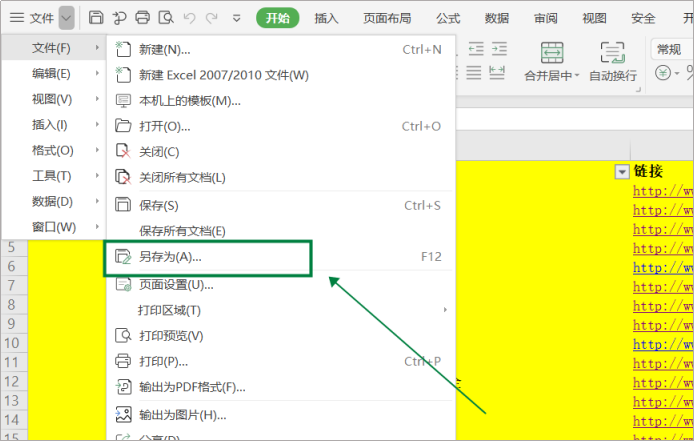This screenshot has height=442, width=695.
Task: Click the hamburger menu icon beside 文件
Action: 17,18
